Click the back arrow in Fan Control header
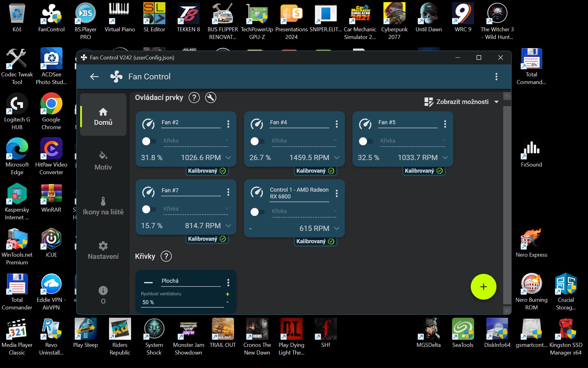 [94, 77]
